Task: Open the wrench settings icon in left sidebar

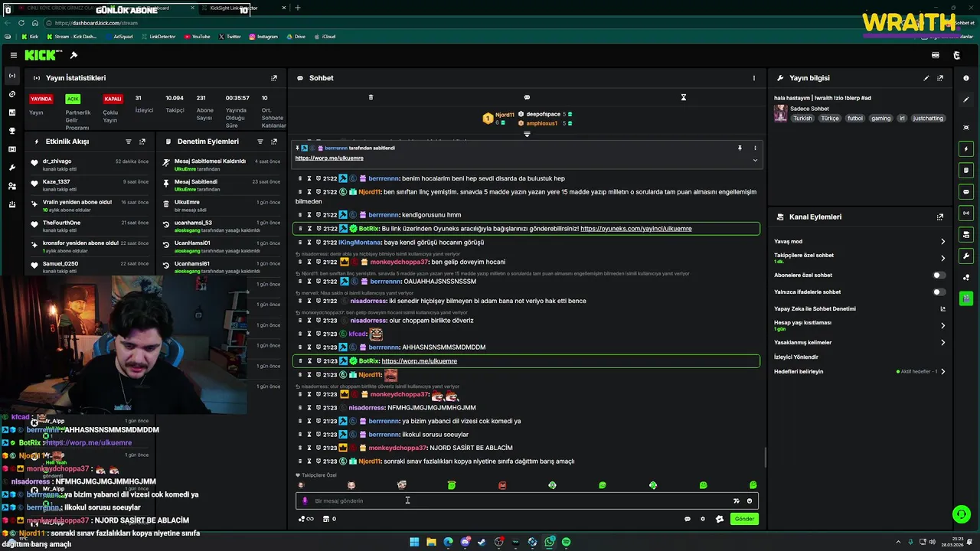Action: tap(11, 168)
